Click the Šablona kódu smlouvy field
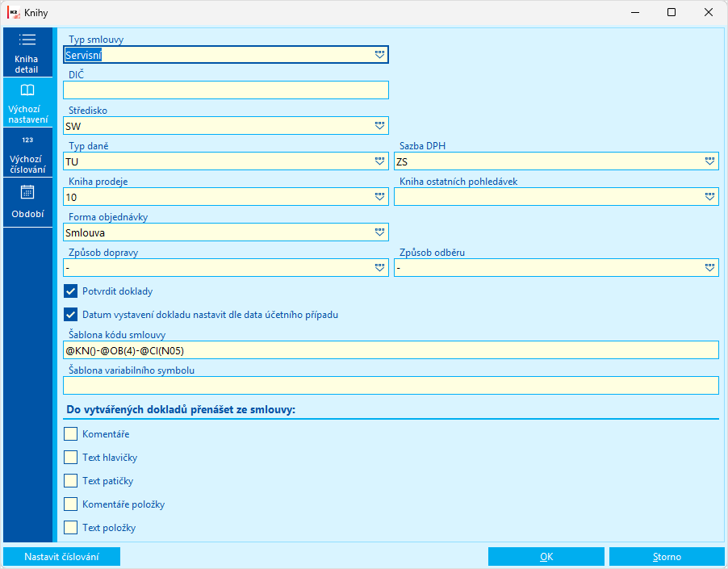 tap(391, 350)
